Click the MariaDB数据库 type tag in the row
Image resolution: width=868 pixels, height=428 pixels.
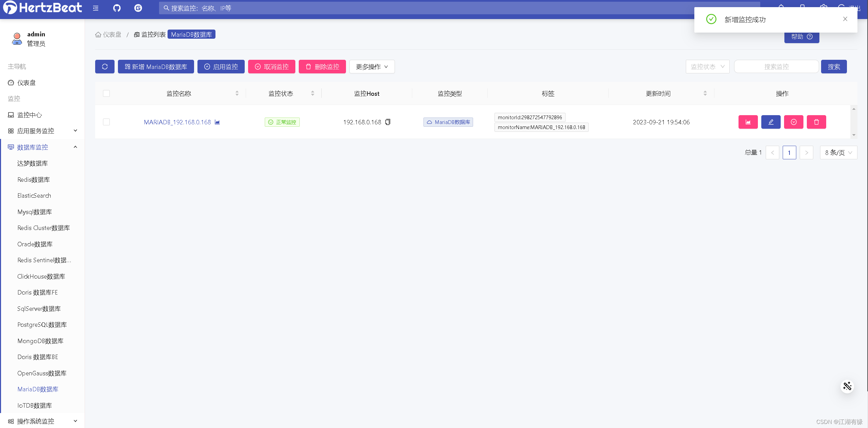tap(448, 122)
